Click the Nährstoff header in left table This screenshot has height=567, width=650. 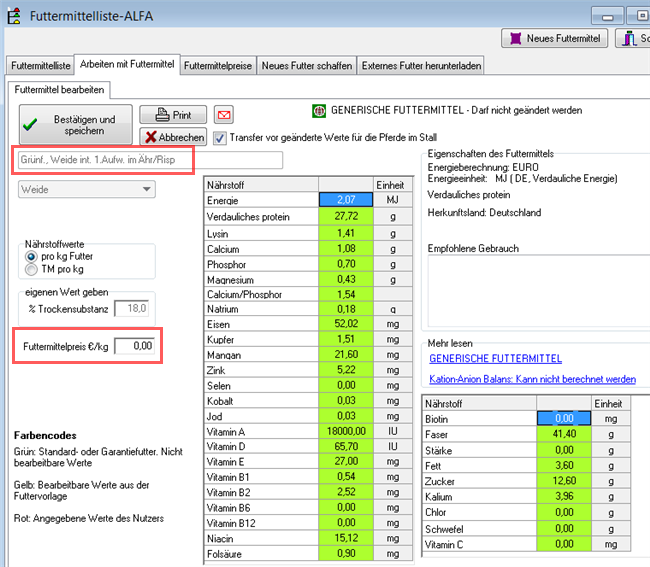click(x=262, y=185)
